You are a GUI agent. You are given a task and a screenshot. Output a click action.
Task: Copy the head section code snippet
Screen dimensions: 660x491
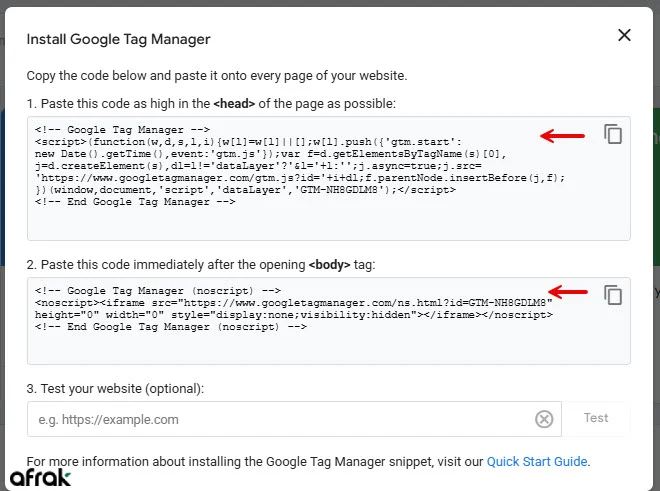[x=613, y=134]
